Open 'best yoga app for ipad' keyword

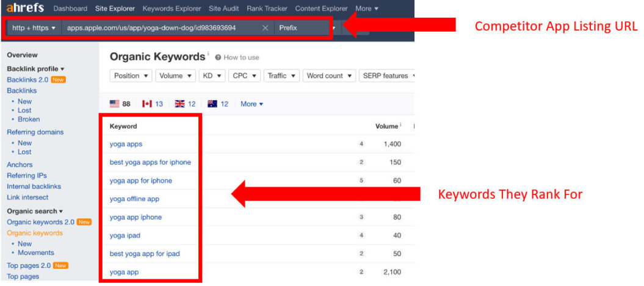click(145, 254)
